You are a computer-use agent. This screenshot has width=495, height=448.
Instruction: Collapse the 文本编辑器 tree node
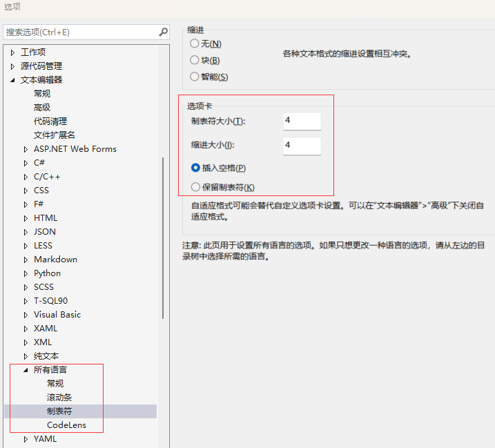12,80
